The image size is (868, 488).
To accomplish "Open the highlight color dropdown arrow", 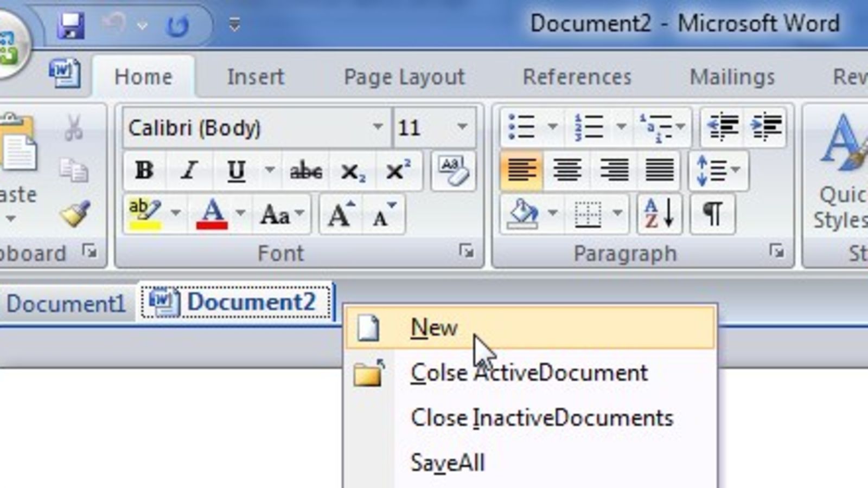I will [175, 213].
